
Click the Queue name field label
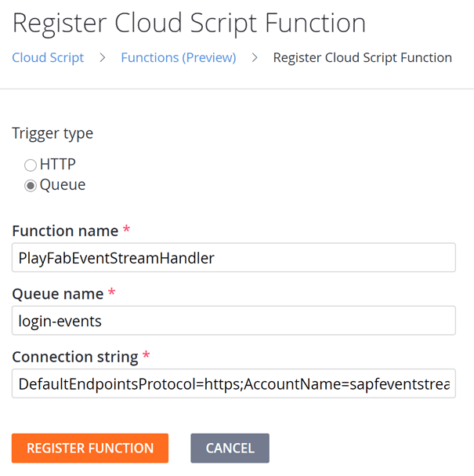[x=58, y=293]
